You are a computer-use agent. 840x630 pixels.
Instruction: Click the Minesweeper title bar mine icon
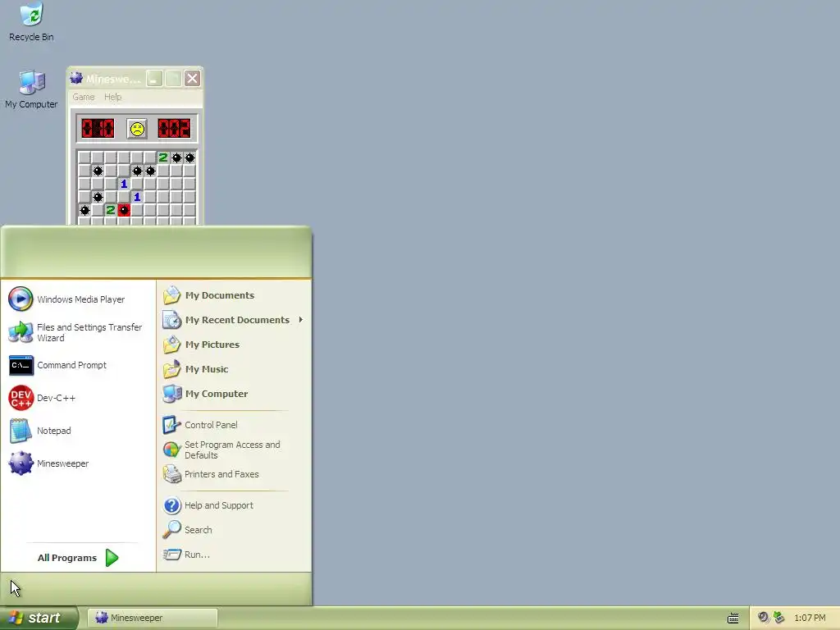76,78
